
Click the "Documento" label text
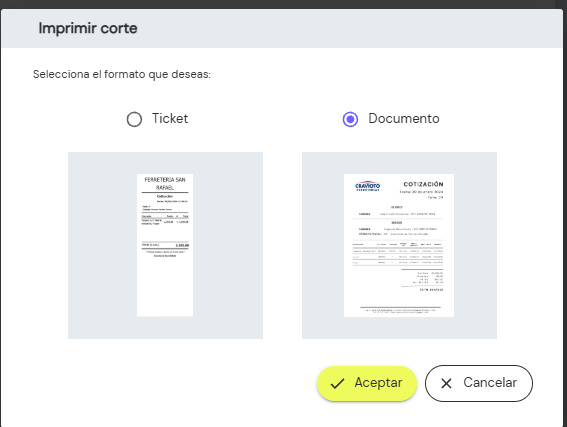tap(404, 119)
